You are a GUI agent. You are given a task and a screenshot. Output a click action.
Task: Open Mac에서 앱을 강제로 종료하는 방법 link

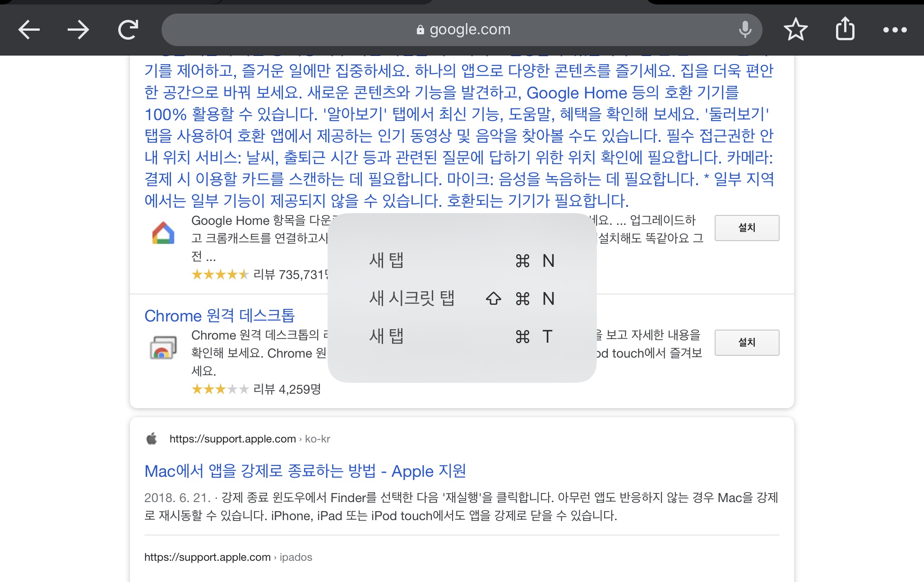point(305,471)
